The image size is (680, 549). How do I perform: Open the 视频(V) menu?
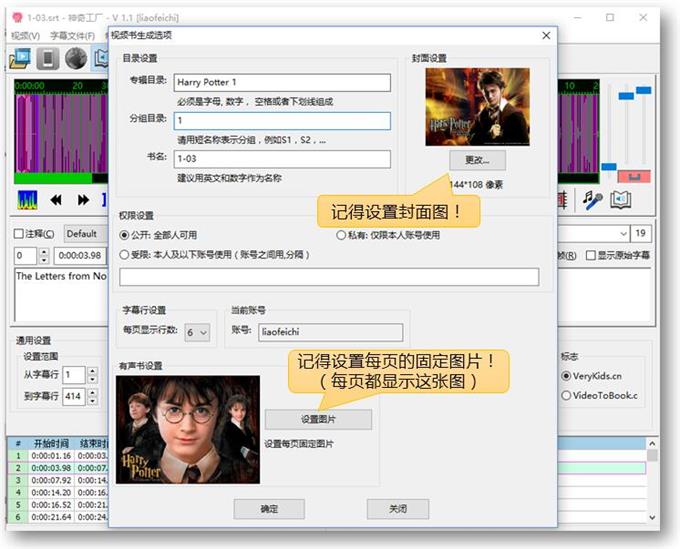click(26, 36)
